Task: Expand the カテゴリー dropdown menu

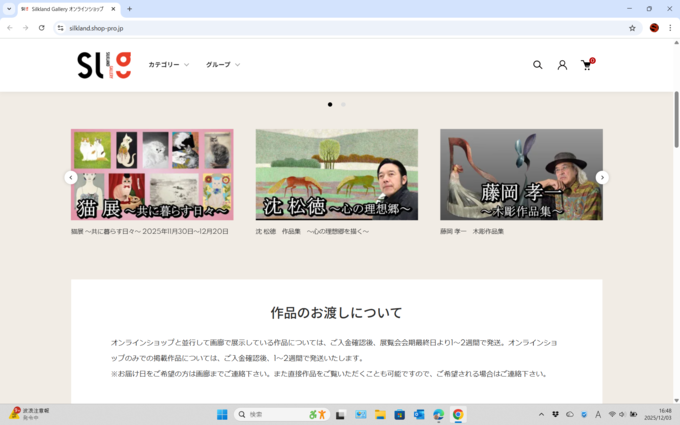Action: 168,65
